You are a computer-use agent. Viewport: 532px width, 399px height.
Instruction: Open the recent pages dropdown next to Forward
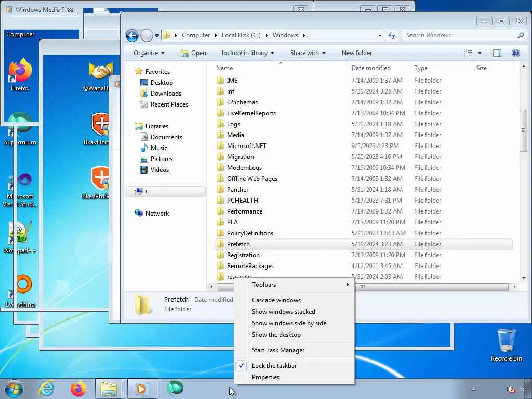(157, 35)
